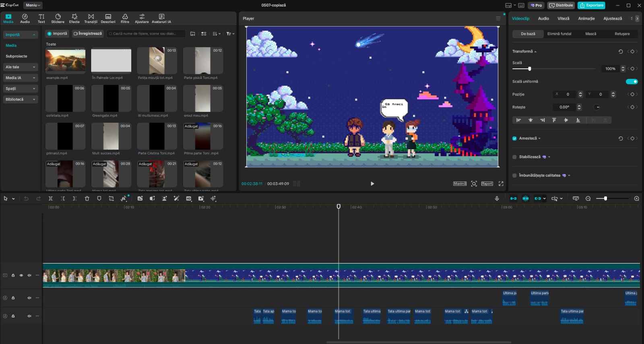Click the undo arrow in timeline toolbar

26,198
